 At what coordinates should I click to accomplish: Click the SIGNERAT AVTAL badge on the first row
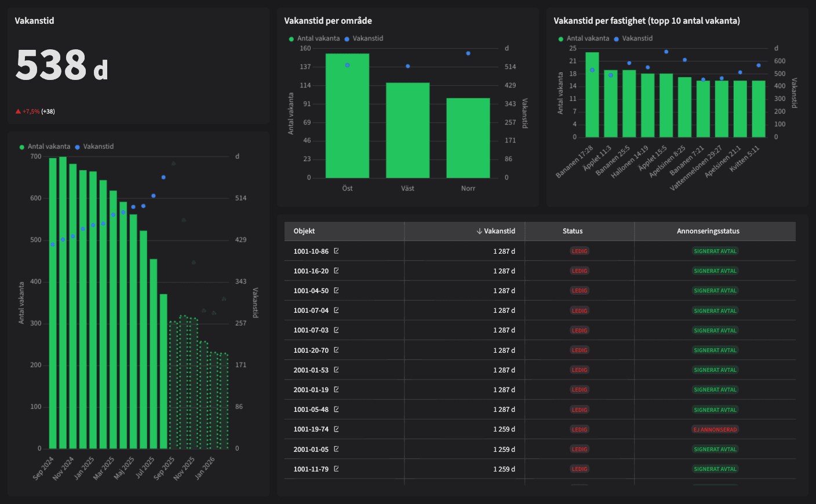[x=715, y=251]
